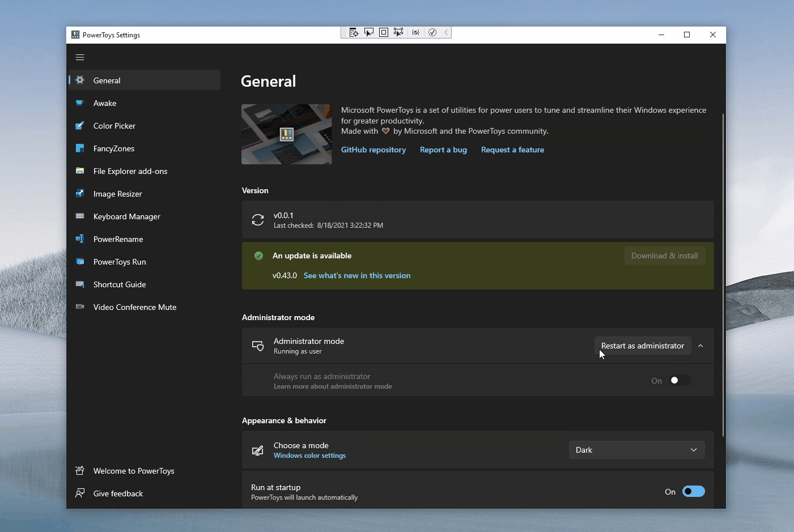The image size is (794, 532).
Task: Click Restart as administrator button
Action: tap(643, 346)
